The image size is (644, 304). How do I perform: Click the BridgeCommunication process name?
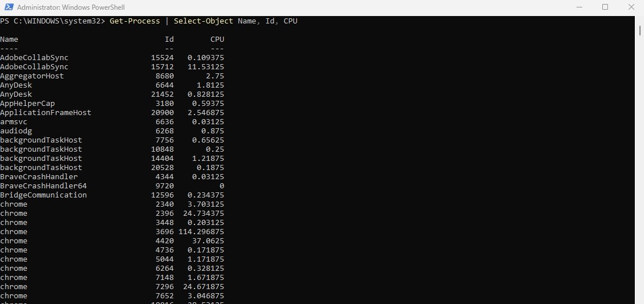click(43, 195)
